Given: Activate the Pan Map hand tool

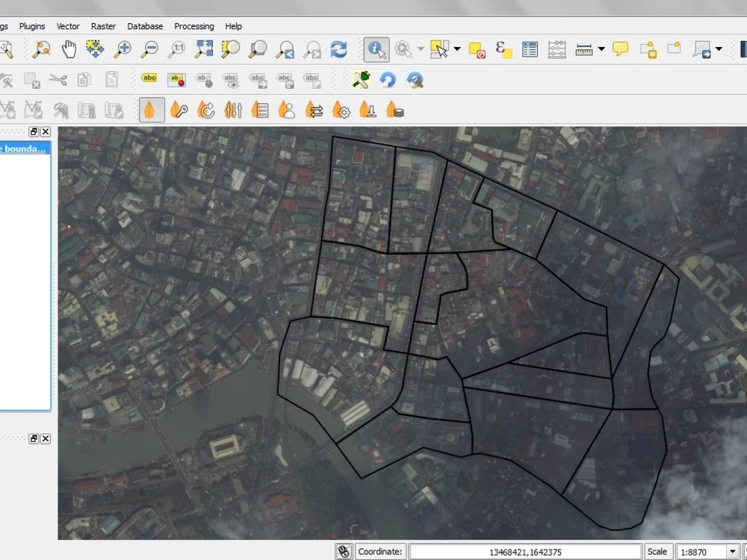Looking at the screenshot, I should point(67,49).
